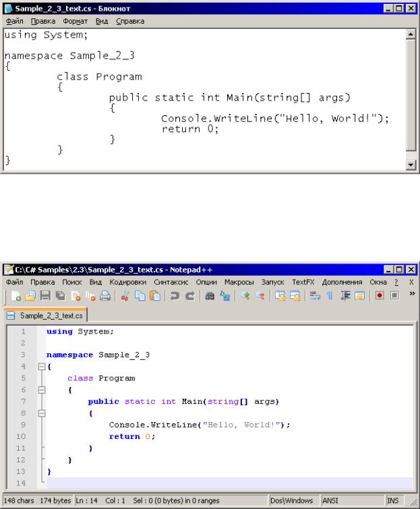Select the Sample_2_3_text.cs tab

45,316
